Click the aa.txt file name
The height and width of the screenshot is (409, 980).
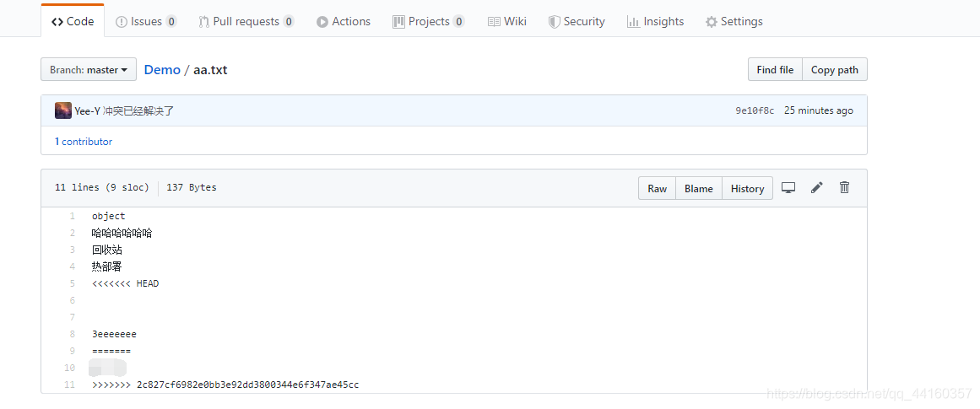click(x=210, y=70)
